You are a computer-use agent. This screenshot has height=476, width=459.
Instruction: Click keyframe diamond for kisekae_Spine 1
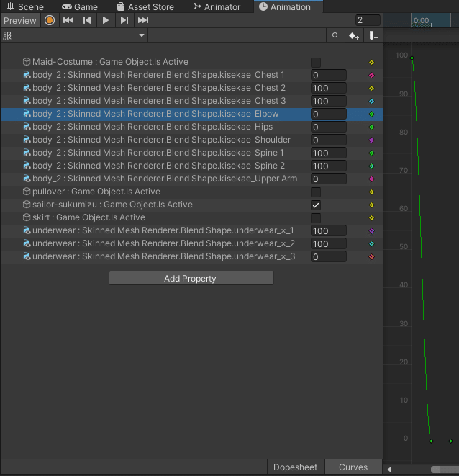[x=371, y=153]
